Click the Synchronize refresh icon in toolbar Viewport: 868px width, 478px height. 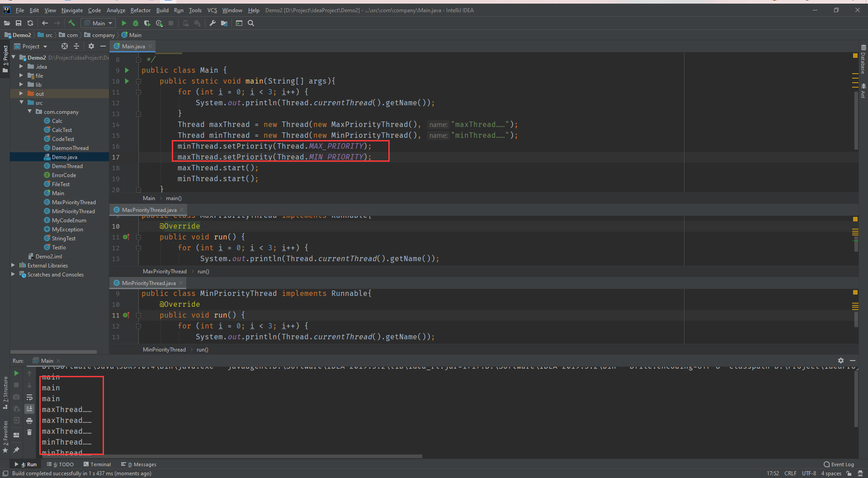[30, 23]
